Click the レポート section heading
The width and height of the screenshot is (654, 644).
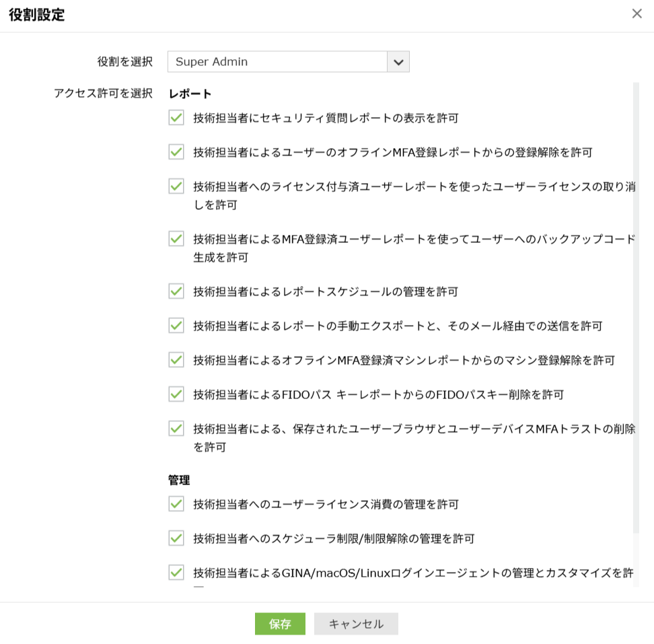(x=190, y=94)
